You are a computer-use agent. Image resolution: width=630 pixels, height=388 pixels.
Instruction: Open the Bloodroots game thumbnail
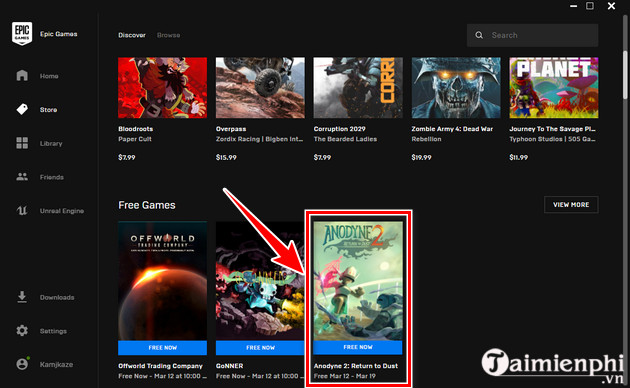[162, 88]
